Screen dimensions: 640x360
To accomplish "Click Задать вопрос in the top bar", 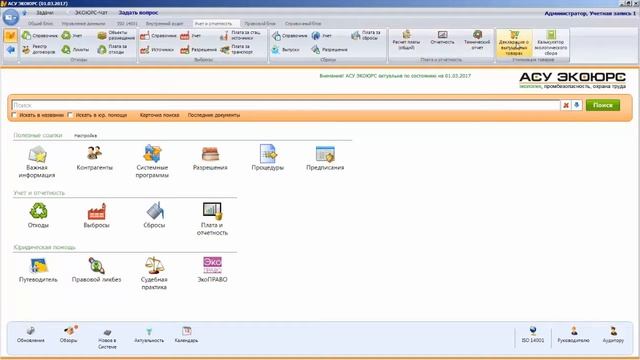I will pos(138,13).
